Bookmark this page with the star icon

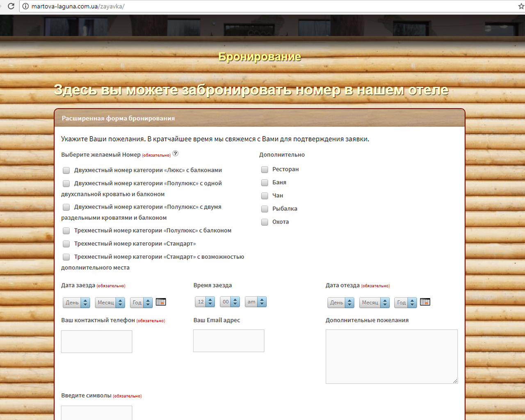point(521,6)
